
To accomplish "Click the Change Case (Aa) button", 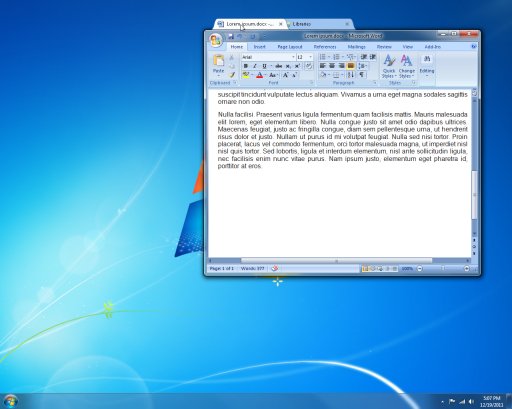I will [x=273, y=75].
